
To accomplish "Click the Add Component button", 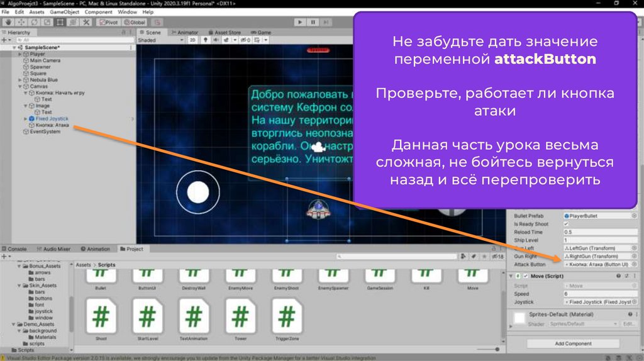I will 574,344.
